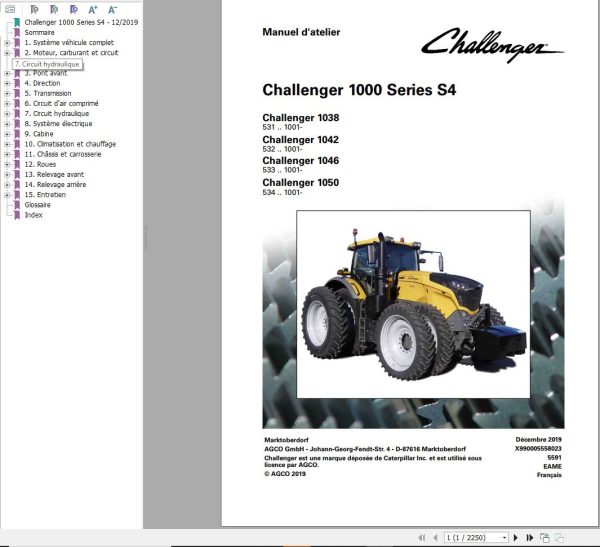Increase bookmark text size with A+ icon
Image resolution: width=600 pixels, height=547 pixels.
click(x=93, y=10)
